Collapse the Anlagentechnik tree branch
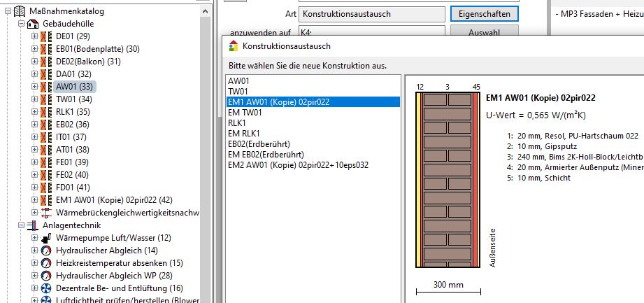 (x=21, y=225)
